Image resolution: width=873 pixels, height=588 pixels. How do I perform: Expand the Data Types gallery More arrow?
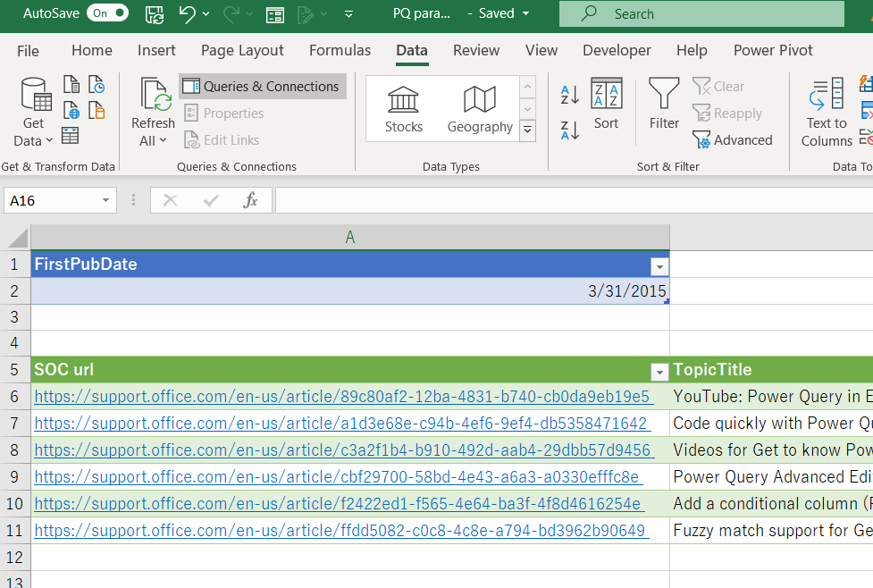[x=527, y=130]
